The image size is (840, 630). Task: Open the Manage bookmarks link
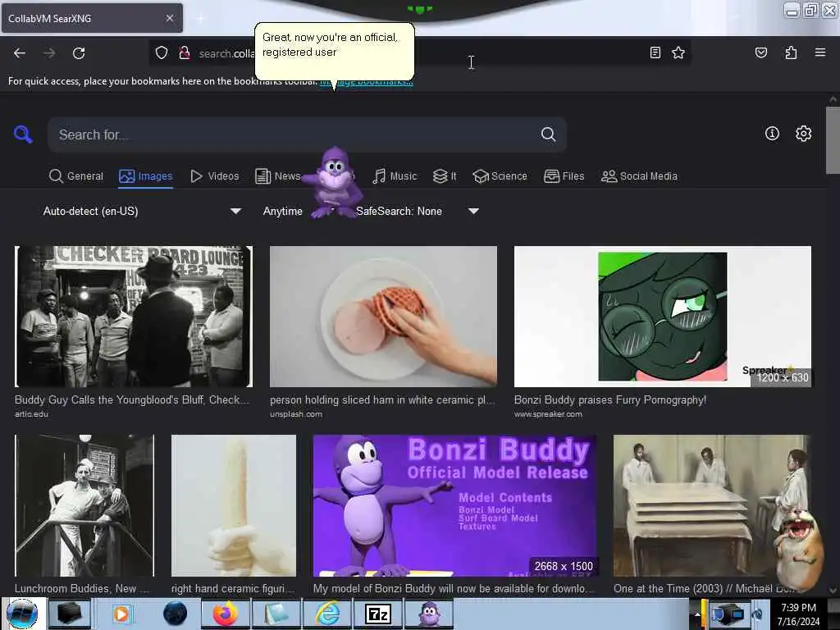click(367, 81)
